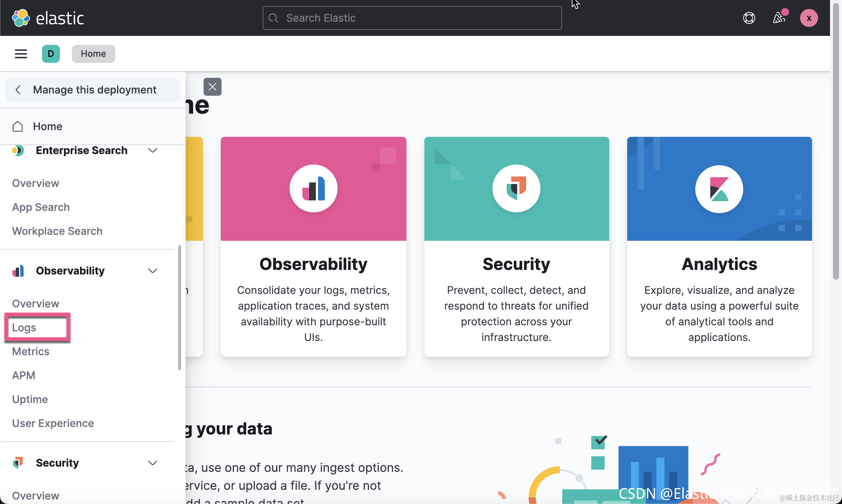
Task: Click the Security shield card icon
Action: click(516, 188)
